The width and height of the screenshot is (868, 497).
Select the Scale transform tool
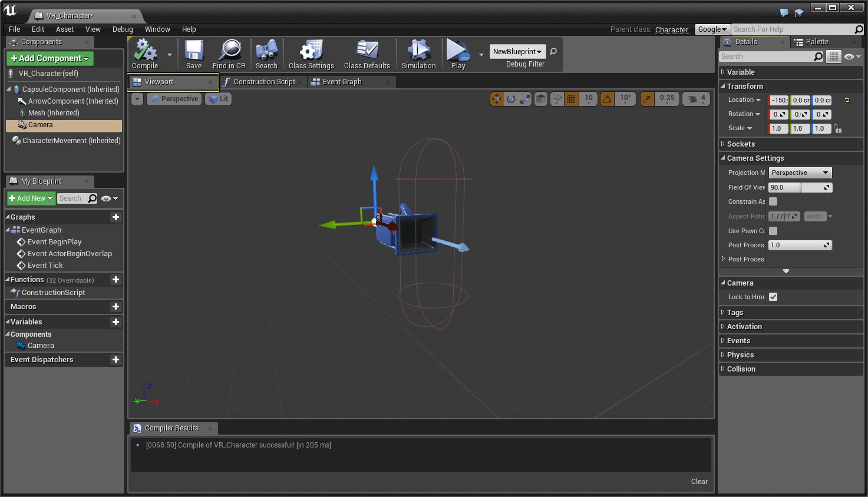tap(524, 99)
